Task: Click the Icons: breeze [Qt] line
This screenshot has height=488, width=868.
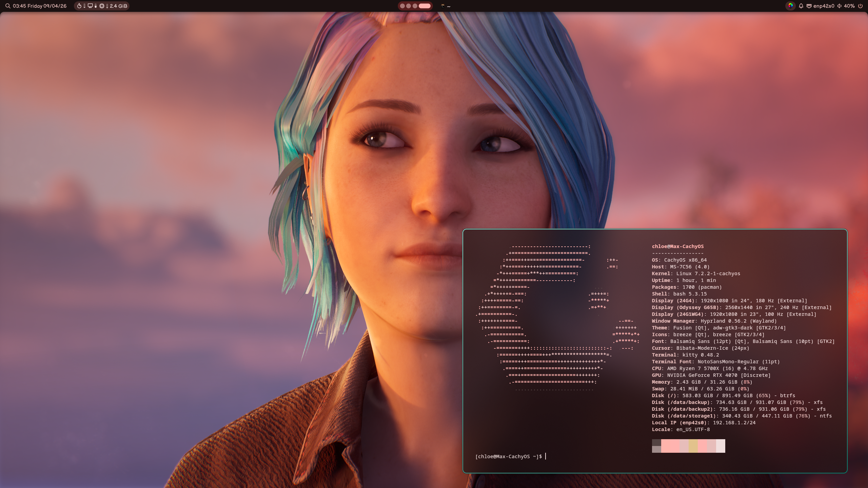Action: click(708, 334)
